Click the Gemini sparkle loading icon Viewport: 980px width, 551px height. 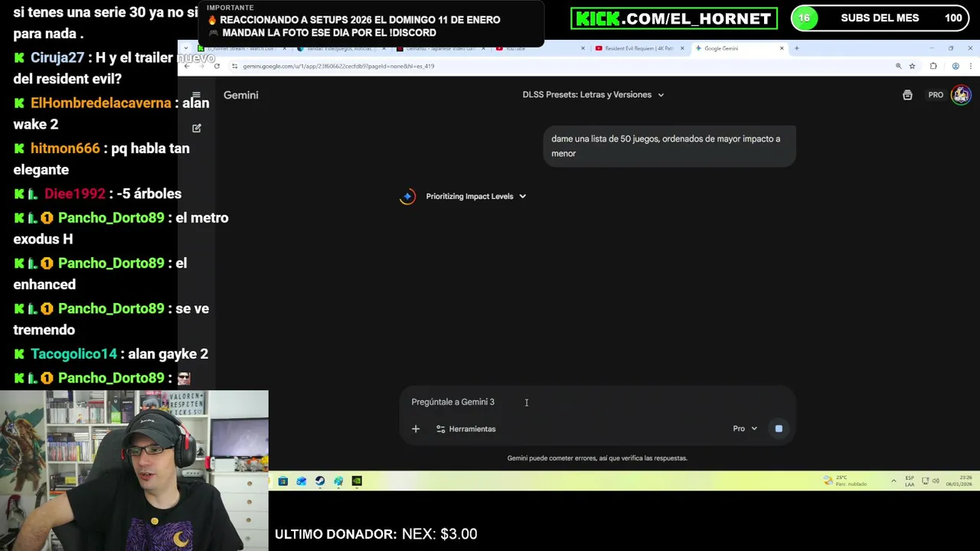407,197
